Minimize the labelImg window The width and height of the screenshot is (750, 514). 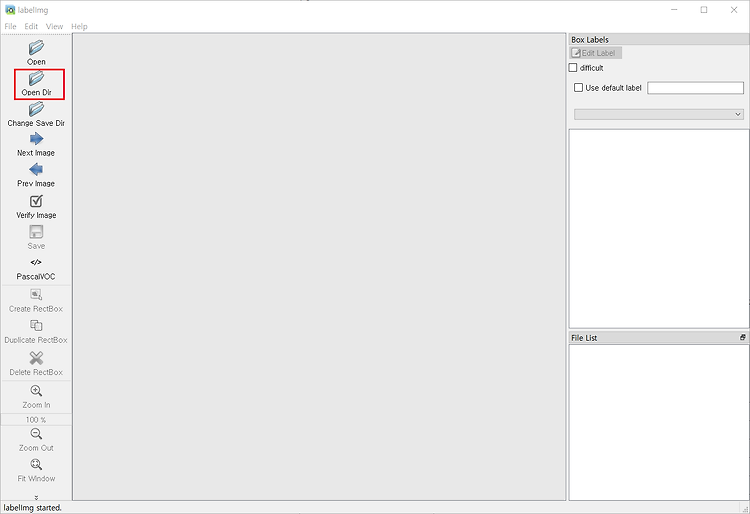click(x=674, y=10)
